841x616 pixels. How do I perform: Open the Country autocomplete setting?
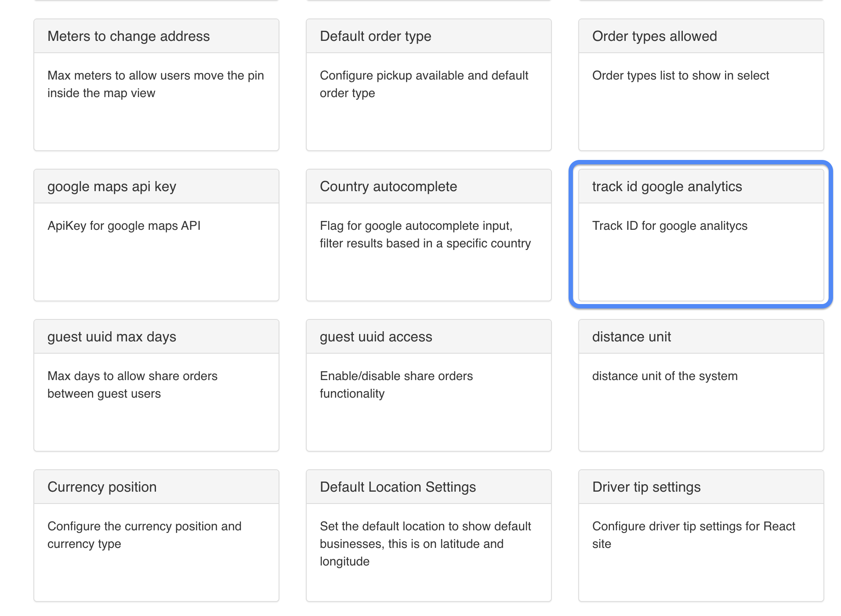tap(429, 235)
